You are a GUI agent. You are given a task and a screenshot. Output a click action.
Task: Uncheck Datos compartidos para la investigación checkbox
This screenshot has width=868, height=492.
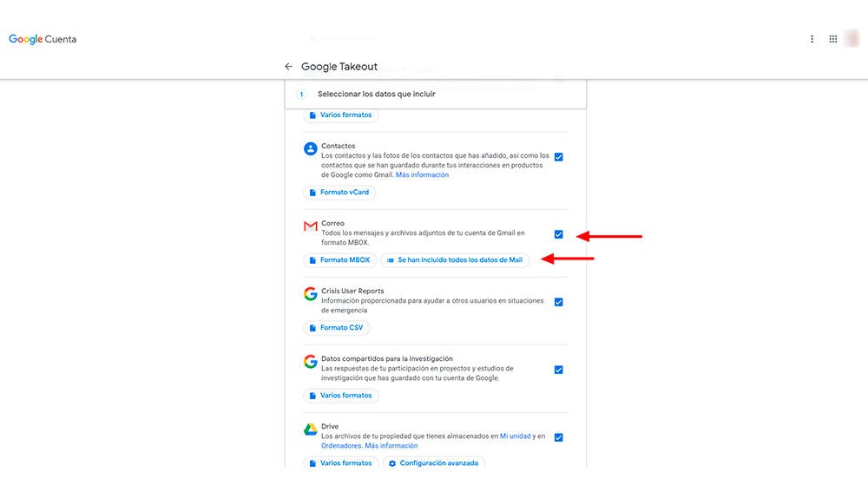pyautogui.click(x=558, y=370)
